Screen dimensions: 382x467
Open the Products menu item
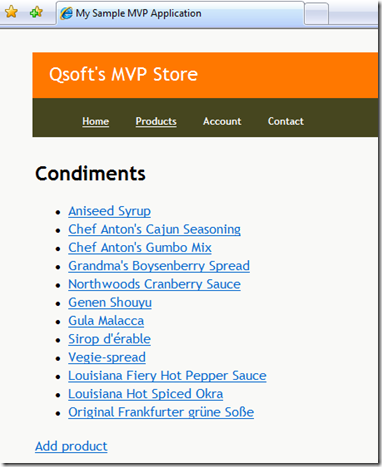click(156, 121)
